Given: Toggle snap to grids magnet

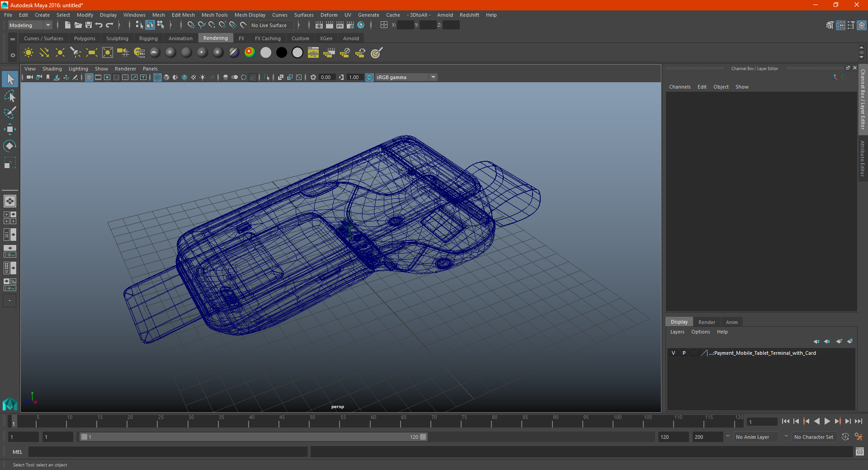Looking at the screenshot, I should coord(191,25).
